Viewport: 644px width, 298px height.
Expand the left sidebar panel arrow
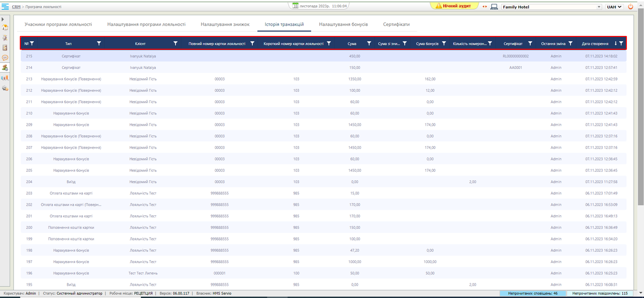[x=3, y=19]
